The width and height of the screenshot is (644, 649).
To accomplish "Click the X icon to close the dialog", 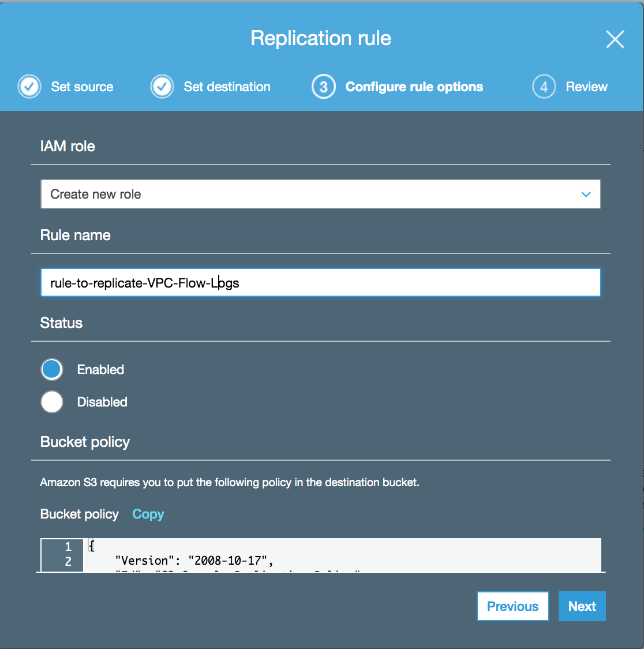I will (x=615, y=39).
